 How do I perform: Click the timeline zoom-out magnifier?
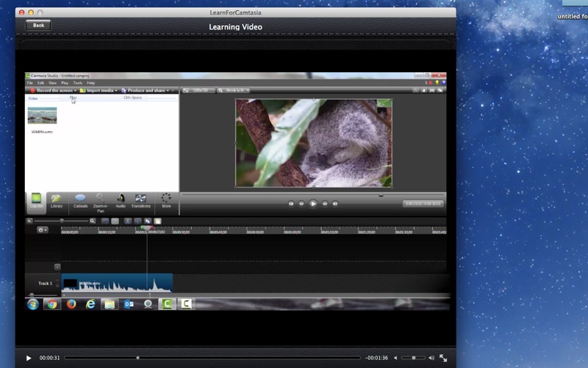tap(29, 222)
